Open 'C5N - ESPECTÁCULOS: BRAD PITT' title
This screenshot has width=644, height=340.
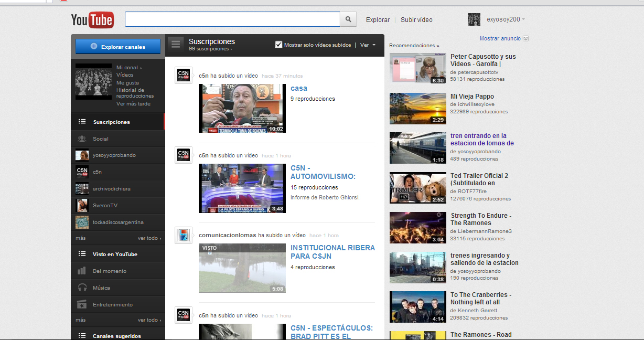tap(331, 332)
